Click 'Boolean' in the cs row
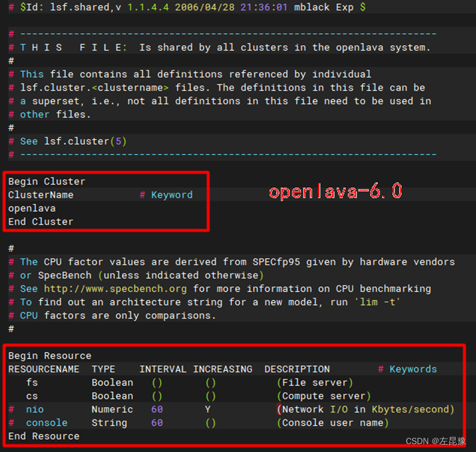Image resolution: width=476 pixels, height=452 pixels. (112, 396)
